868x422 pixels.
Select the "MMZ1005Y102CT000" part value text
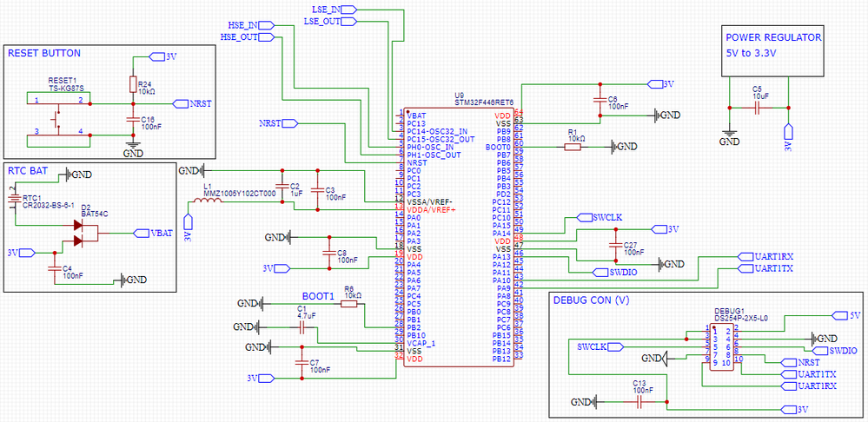click(x=240, y=194)
